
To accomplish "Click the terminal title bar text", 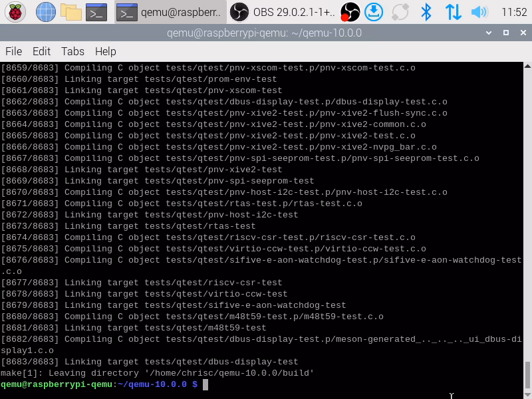I will point(264,33).
